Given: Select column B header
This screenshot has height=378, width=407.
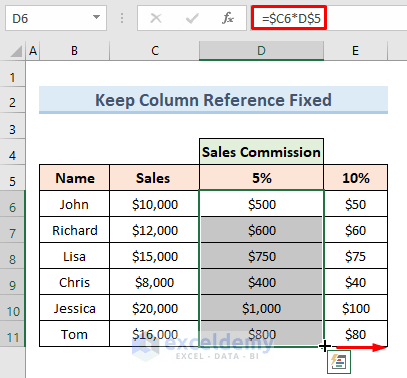Looking at the screenshot, I should coord(74,51).
